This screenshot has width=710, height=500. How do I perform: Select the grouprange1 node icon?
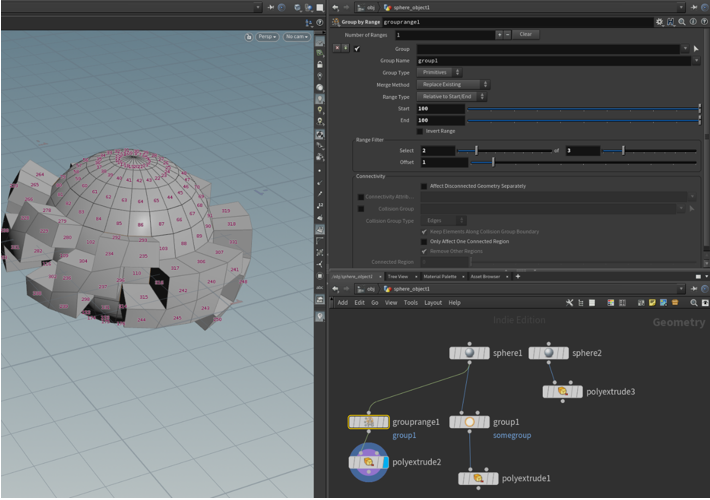tap(369, 423)
